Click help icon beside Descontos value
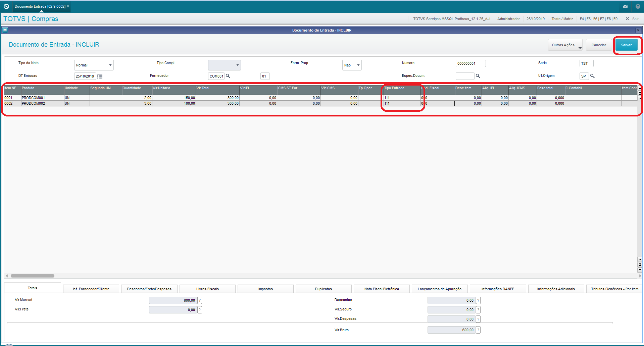Viewport: 644px width, 346px height. [x=478, y=300]
